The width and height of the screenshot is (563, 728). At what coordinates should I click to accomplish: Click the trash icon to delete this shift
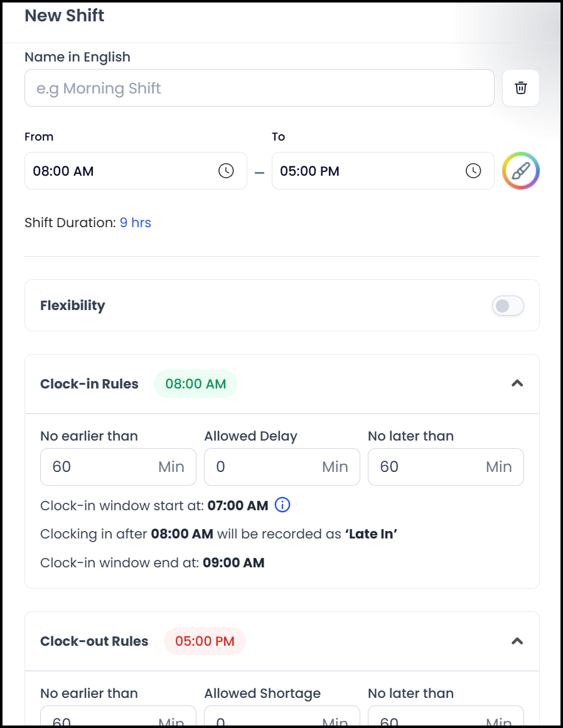coord(520,88)
